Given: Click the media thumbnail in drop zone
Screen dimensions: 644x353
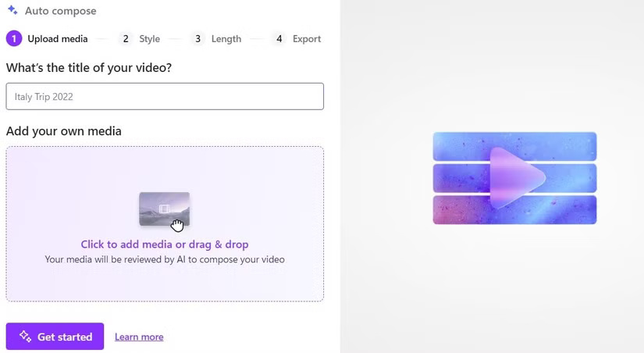Looking at the screenshot, I should [x=164, y=209].
